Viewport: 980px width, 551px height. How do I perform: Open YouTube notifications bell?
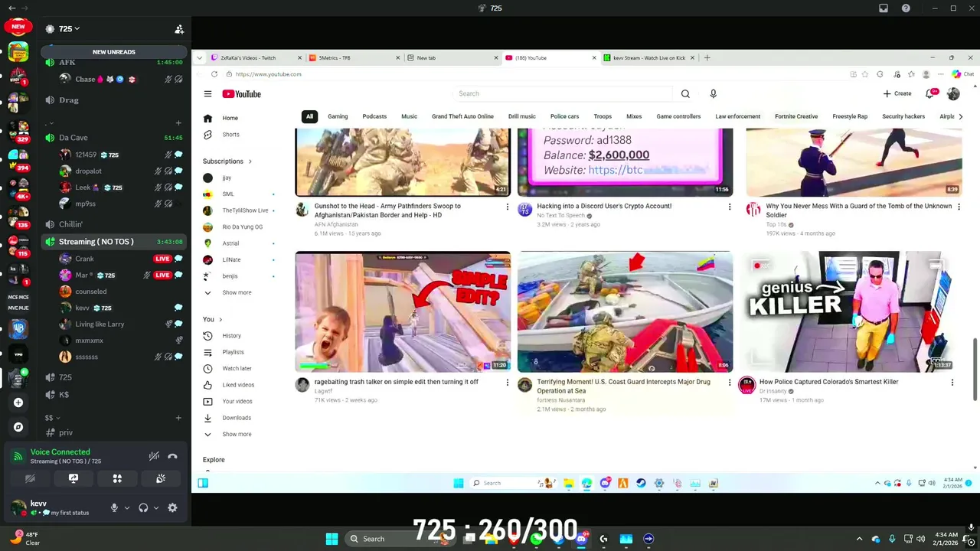pyautogui.click(x=930, y=93)
